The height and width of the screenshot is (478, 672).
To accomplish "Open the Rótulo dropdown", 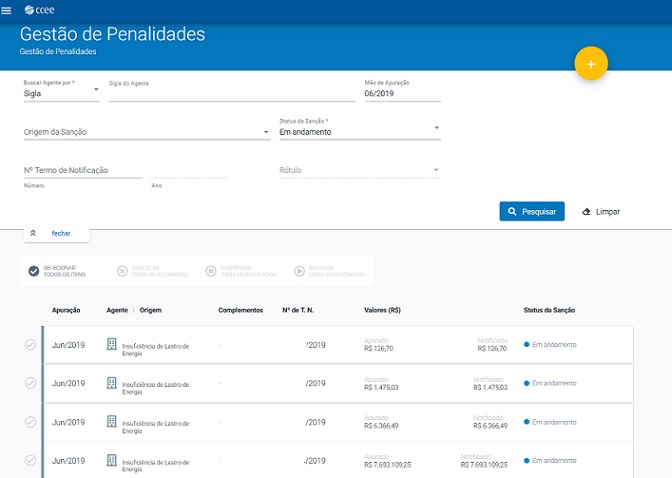I will pyautogui.click(x=359, y=170).
